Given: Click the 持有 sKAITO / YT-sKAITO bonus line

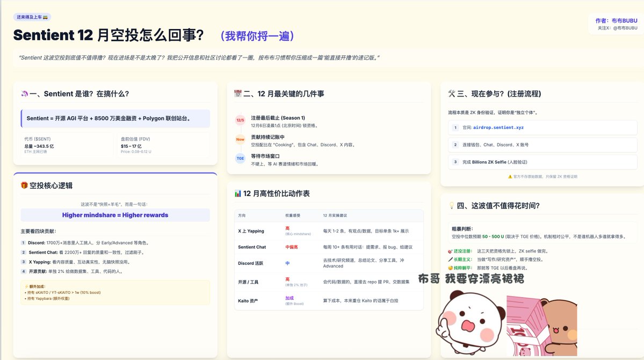Looking at the screenshot, I should [63, 293].
